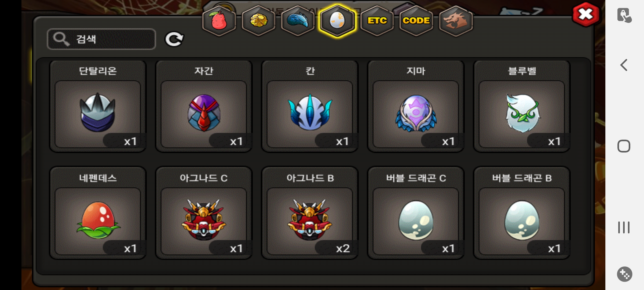Select the 버블 드래곤 C egg
Screen dimensions: 644x290
[416, 213]
